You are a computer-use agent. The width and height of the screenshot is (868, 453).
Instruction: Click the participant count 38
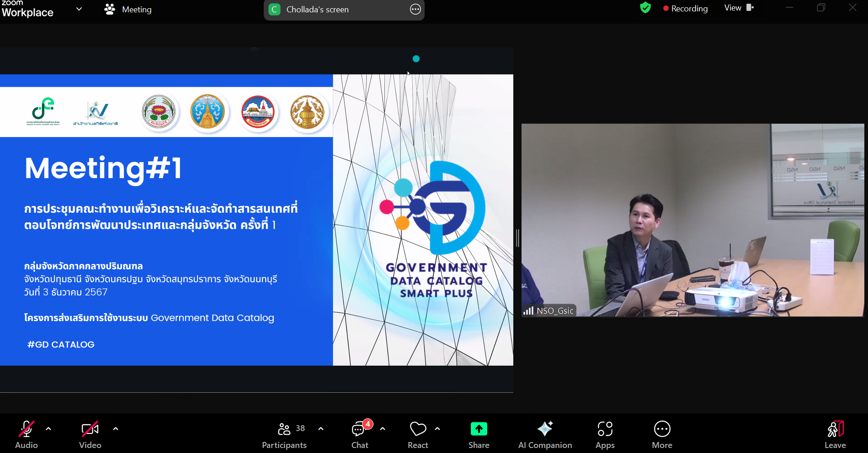point(300,428)
